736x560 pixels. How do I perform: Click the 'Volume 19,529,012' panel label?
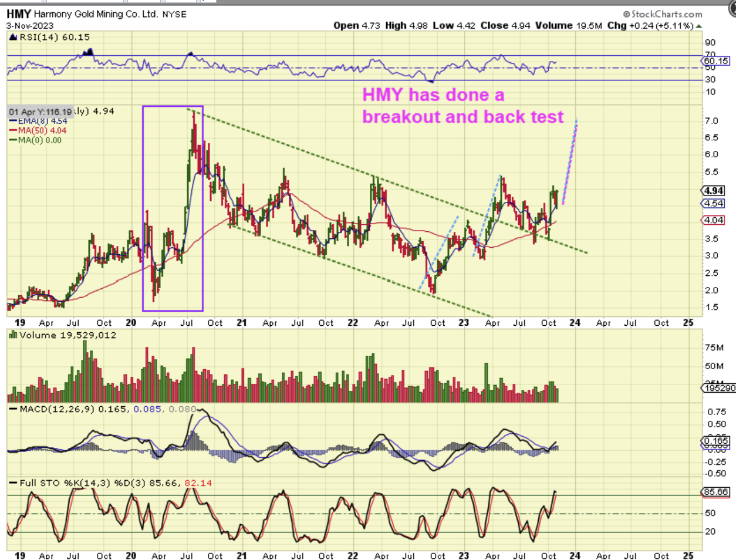[67, 335]
